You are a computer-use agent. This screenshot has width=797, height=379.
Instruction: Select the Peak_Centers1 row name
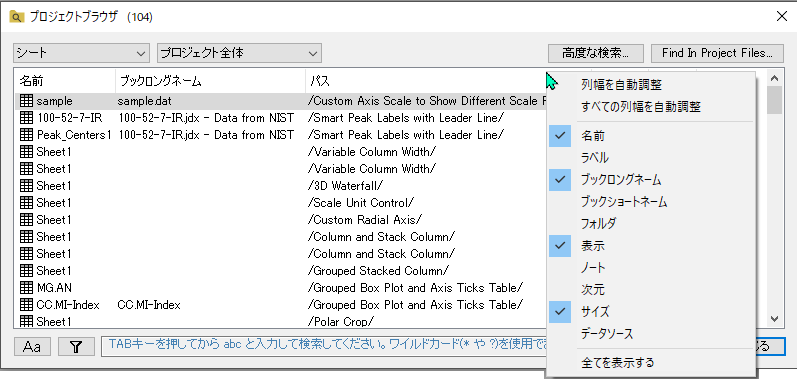(74, 135)
